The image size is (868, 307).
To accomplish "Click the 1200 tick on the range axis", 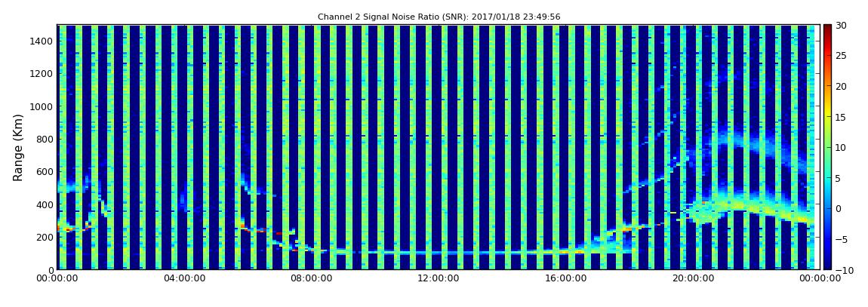I will pyautogui.click(x=42, y=74).
